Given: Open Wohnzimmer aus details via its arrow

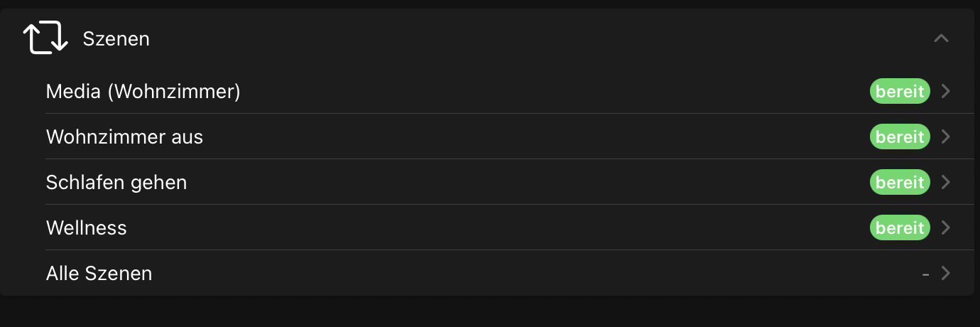Looking at the screenshot, I should point(945,136).
